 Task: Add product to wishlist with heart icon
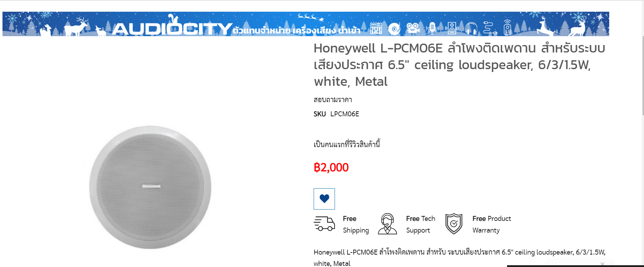[324, 199]
